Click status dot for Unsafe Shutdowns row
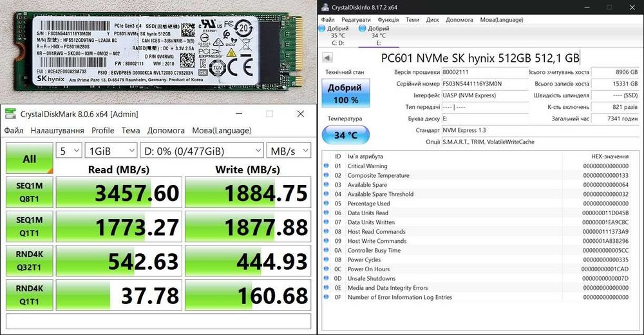Screen dimensions: 644x335 tap(326, 278)
